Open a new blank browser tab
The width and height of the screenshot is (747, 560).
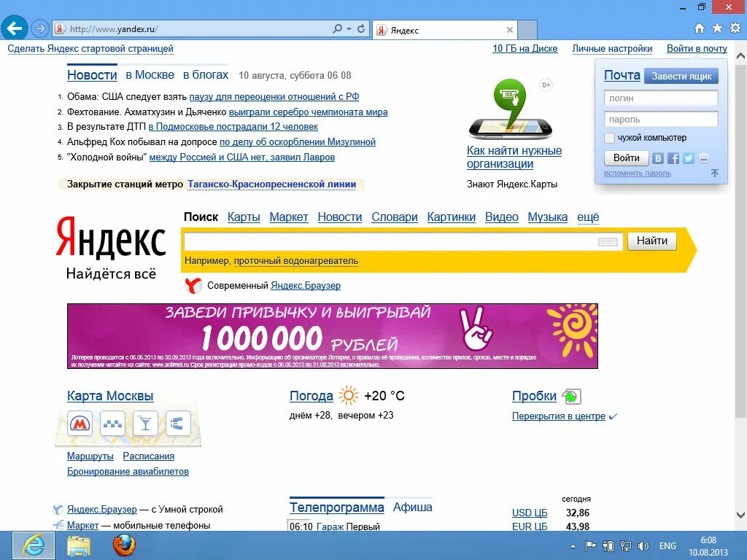[x=527, y=30]
